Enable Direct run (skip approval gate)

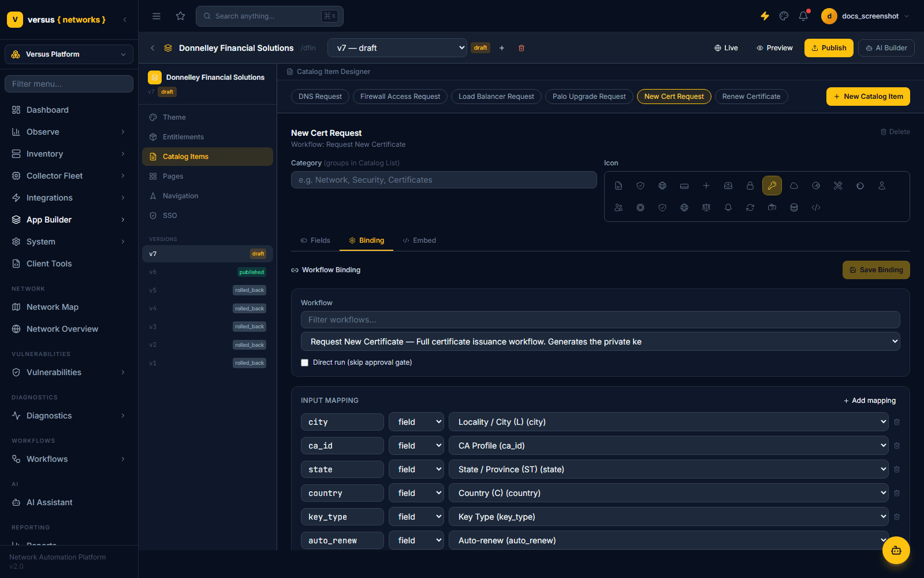pyautogui.click(x=305, y=363)
